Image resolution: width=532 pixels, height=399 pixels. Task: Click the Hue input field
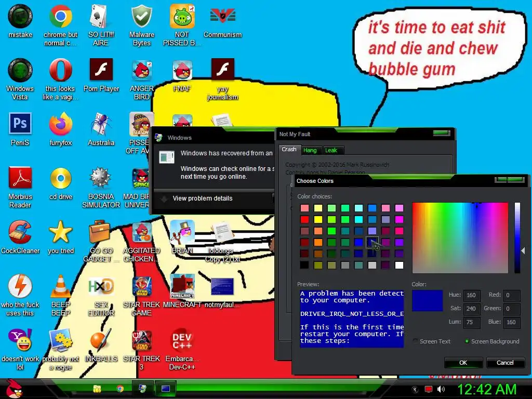pos(471,295)
